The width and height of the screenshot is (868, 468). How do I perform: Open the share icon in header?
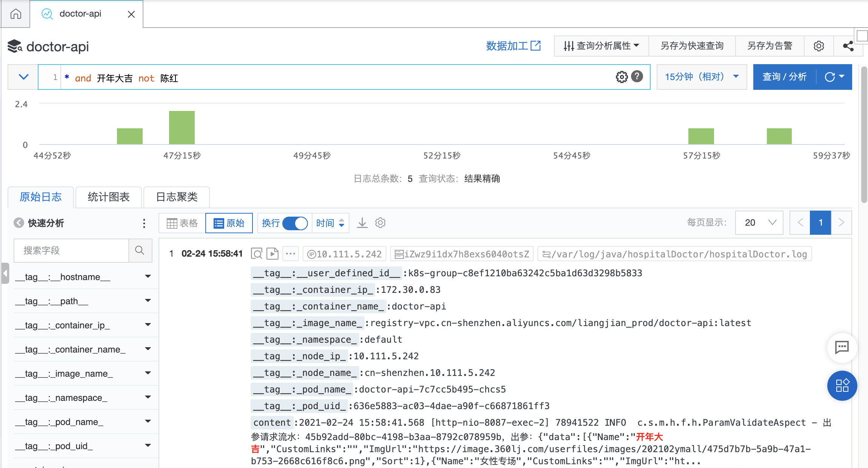(848, 46)
